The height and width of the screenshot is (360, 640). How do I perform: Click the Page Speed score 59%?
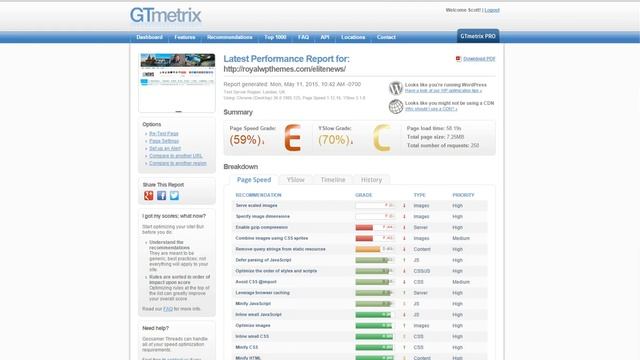point(245,140)
